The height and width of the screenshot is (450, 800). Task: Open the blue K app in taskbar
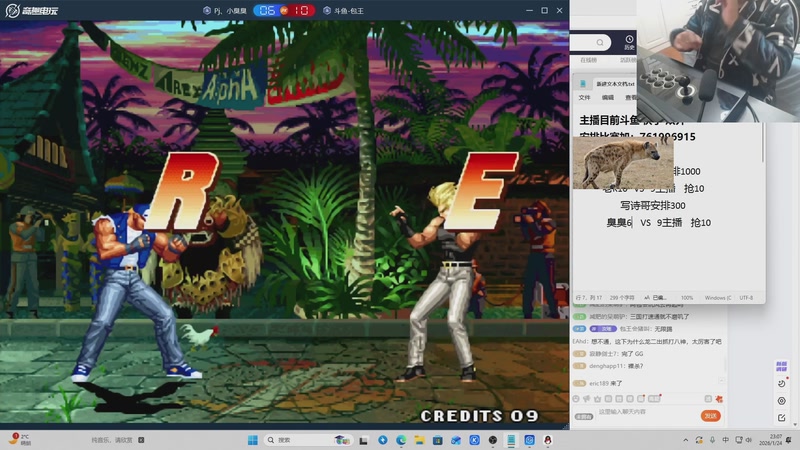(x=474, y=440)
